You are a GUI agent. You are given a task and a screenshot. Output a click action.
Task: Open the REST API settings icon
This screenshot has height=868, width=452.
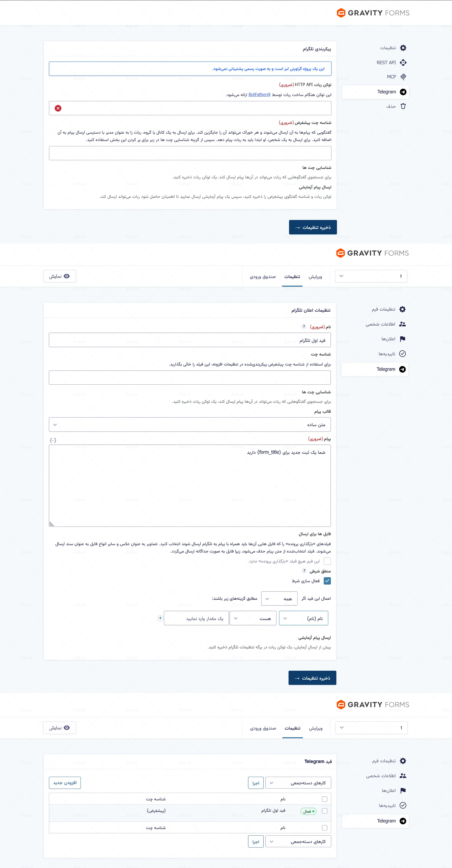(403, 63)
